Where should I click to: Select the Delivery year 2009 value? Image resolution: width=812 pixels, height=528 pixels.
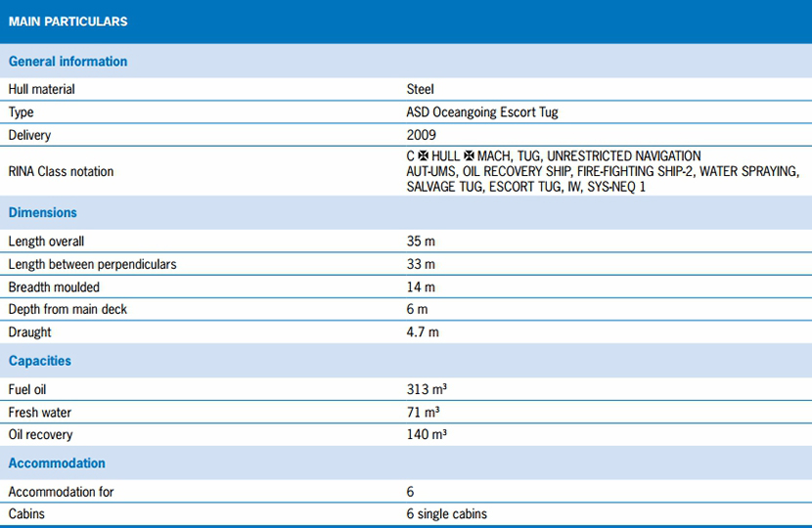(422, 135)
